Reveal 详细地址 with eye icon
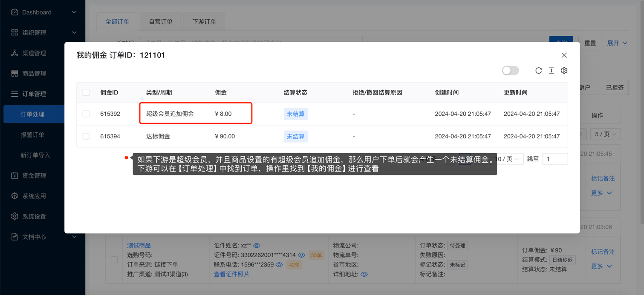The width and height of the screenshot is (644, 295). pyautogui.click(x=364, y=275)
